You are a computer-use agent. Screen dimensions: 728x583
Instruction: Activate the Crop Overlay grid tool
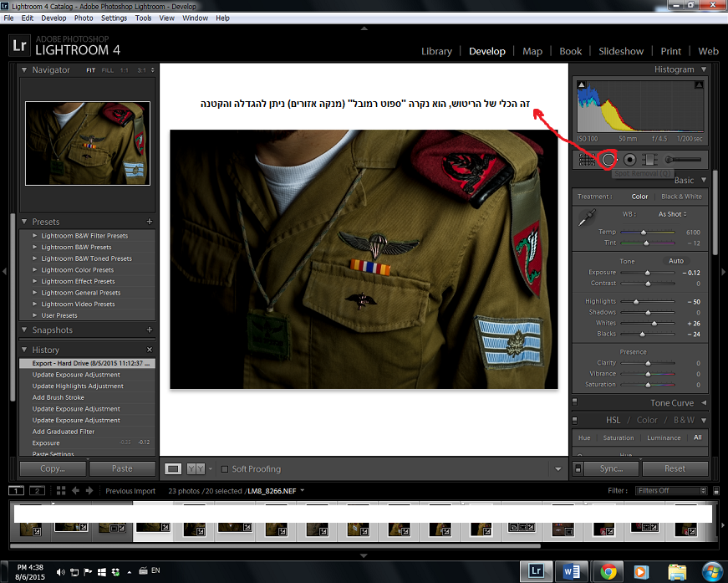(x=586, y=159)
